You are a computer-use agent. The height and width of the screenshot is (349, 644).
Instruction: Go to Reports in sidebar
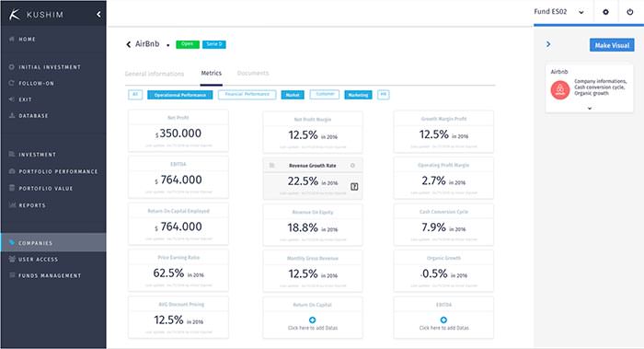pyautogui.click(x=32, y=205)
